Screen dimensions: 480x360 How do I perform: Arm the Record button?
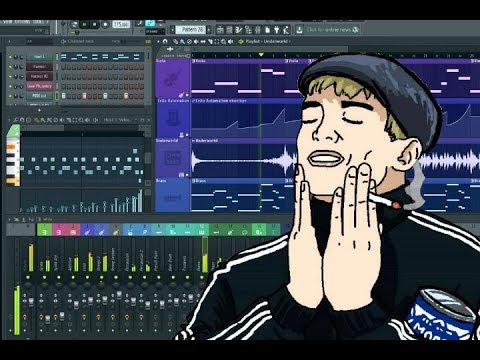point(105,24)
